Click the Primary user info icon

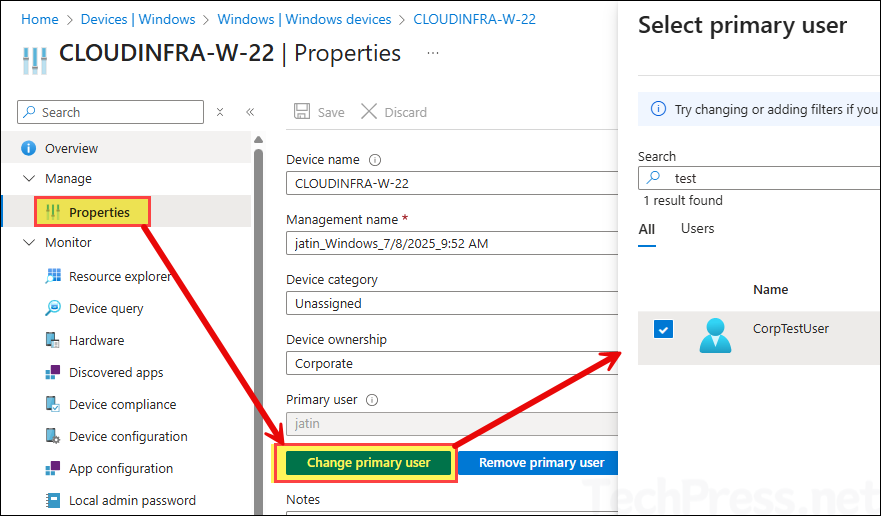click(372, 400)
